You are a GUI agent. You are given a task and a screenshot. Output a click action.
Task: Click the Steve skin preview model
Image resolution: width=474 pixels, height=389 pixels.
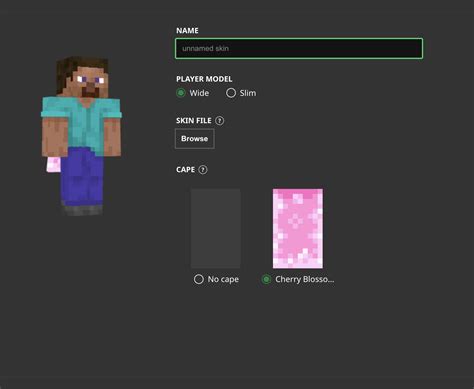[x=82, y=136]
